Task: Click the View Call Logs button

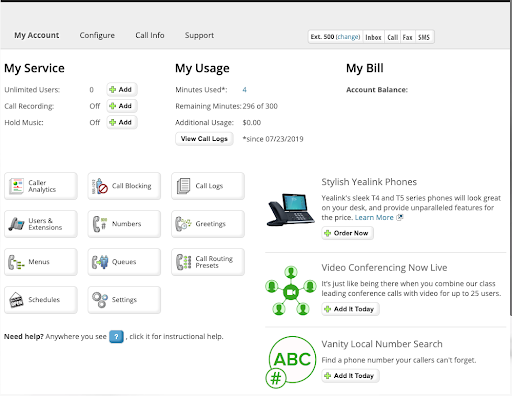Action: (x=204, y=139)
